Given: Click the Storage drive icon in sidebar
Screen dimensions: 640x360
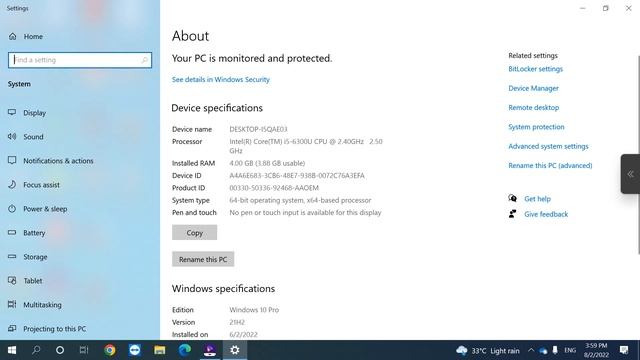Looking at the screenshot, I should (12, 257).
